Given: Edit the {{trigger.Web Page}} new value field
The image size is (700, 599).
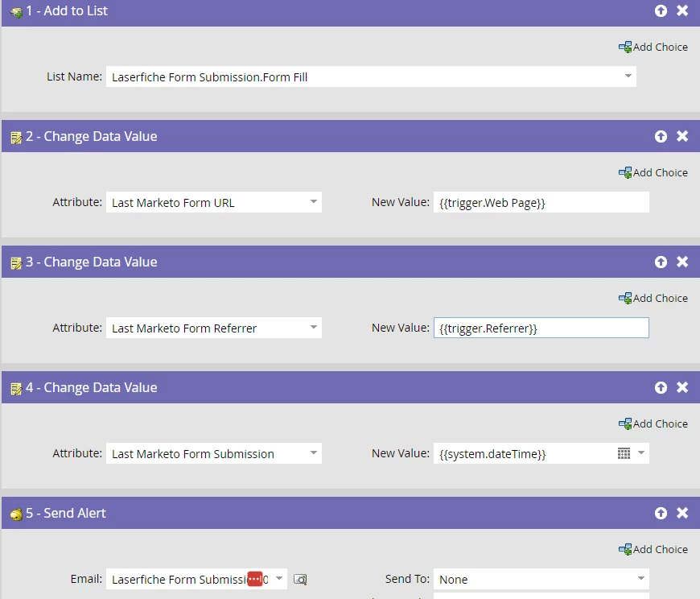Looking at the screenshot, I should 541,202.
